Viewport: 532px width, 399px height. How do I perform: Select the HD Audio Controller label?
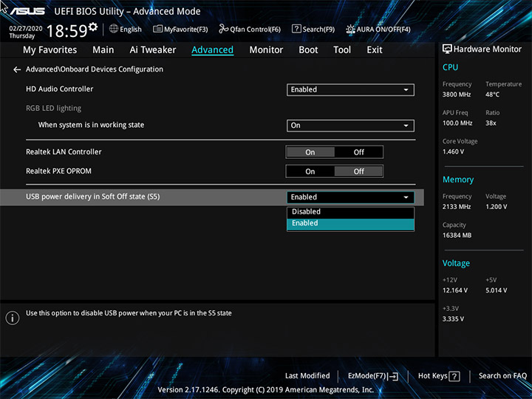point(59,89)
